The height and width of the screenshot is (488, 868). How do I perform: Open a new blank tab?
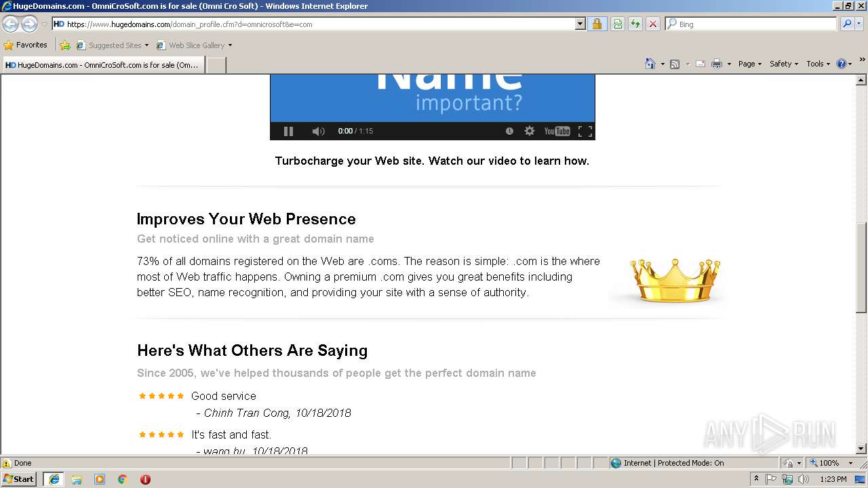coord(216,65)
